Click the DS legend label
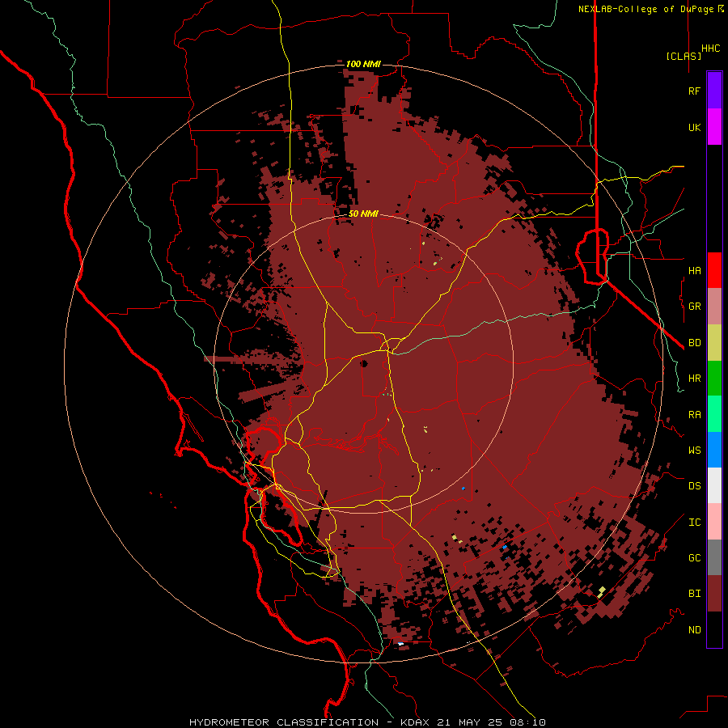Viewport: 728px width, 728px height. (694, 485)
